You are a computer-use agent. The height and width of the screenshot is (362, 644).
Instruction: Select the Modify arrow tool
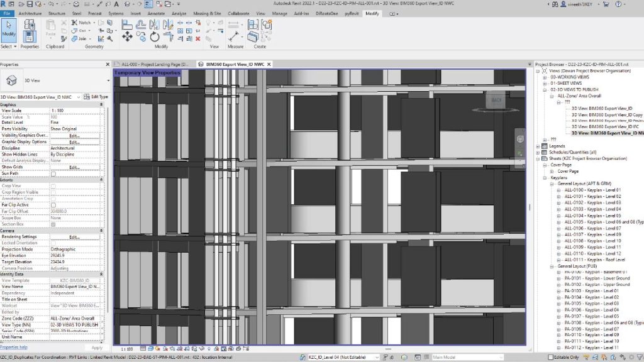point(9,28)
